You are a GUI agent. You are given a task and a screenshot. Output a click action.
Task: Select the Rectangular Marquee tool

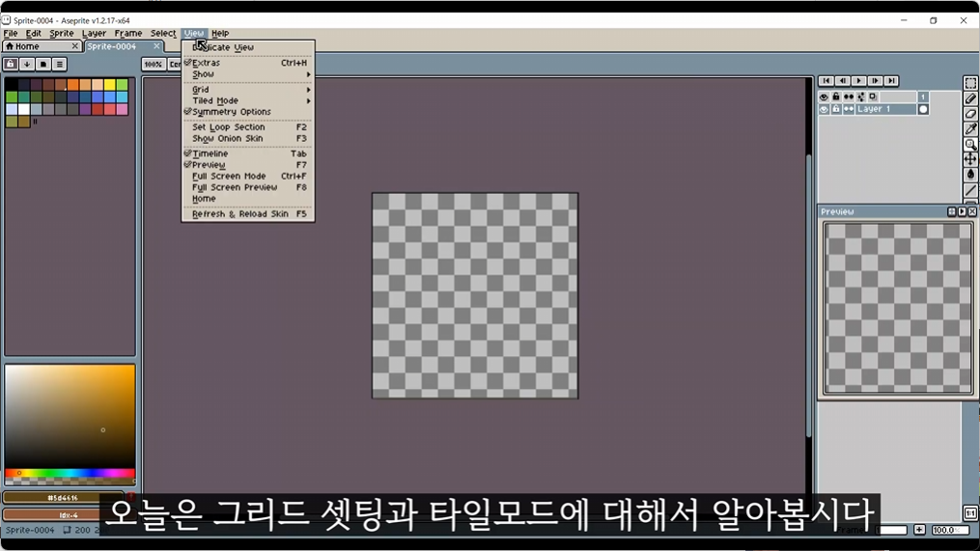(970, 83)
